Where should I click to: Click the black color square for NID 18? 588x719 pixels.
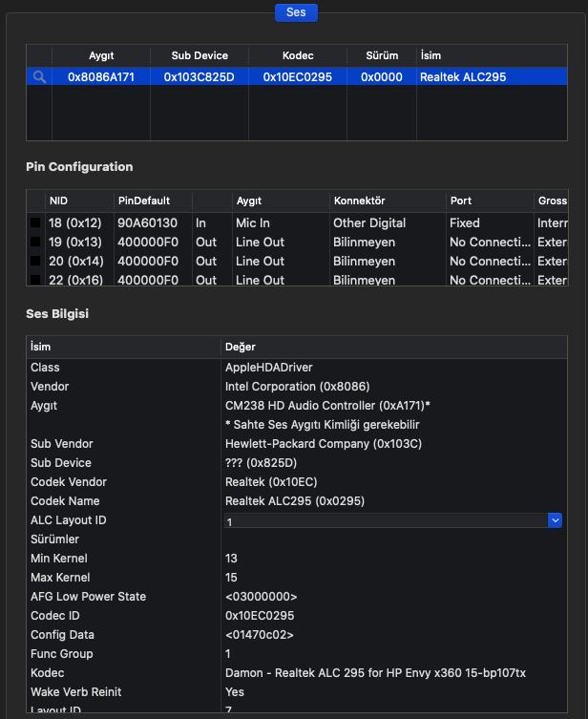[34, 223]
